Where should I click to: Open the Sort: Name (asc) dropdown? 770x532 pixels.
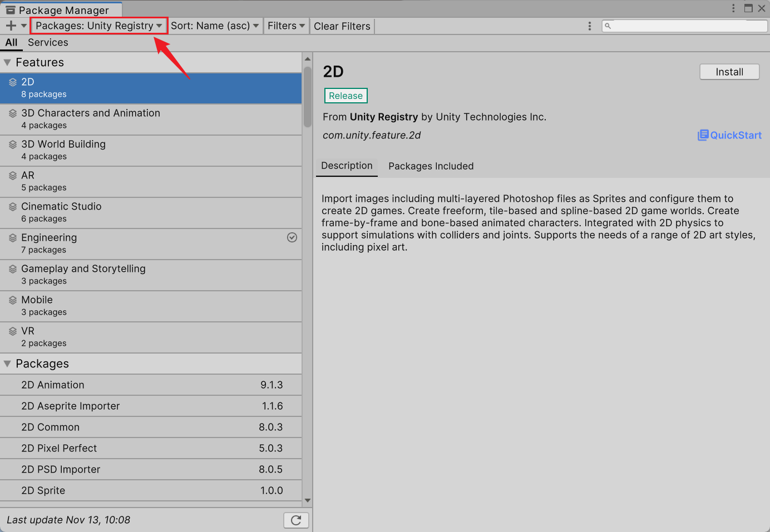pyautogui.click(x=215, y=26)
